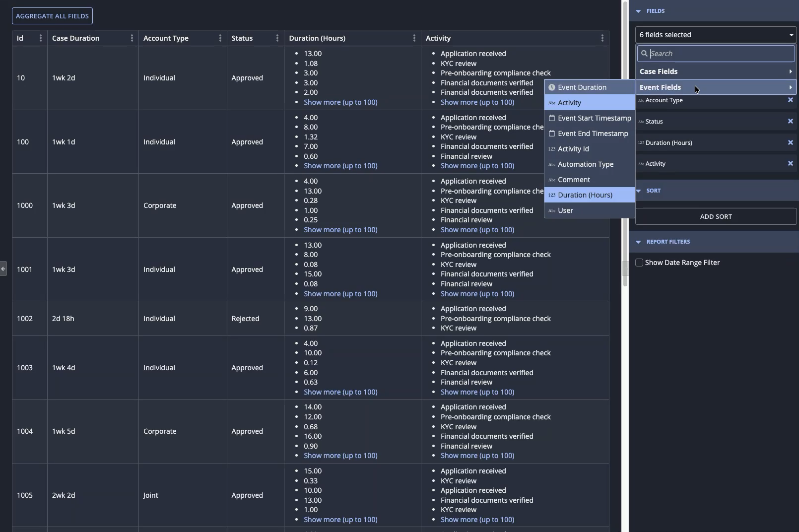This screenshot has height=532, width=799.
Task: Remove the Account Type field
Action: pyautogui.click(x=791, y=100)
